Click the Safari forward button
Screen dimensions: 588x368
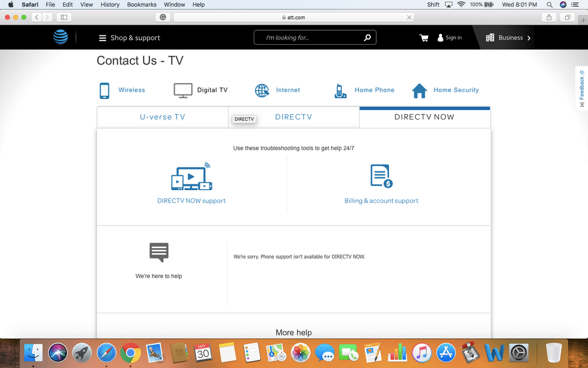pos(47,17)
